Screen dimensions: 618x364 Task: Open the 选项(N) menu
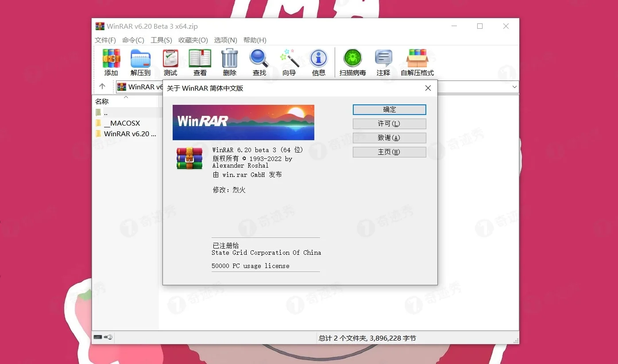click(x=225, y=40)
